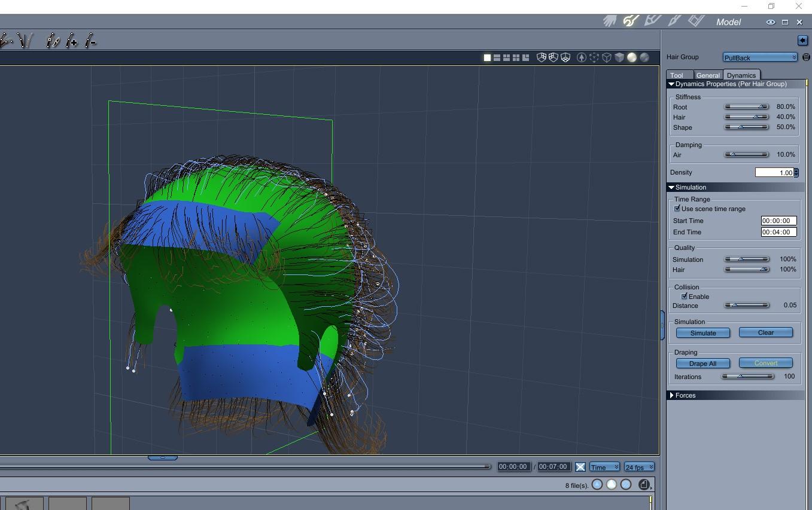This screenshot has width=812, height=510.
Task: Click the Convert button
Action: 766,363
